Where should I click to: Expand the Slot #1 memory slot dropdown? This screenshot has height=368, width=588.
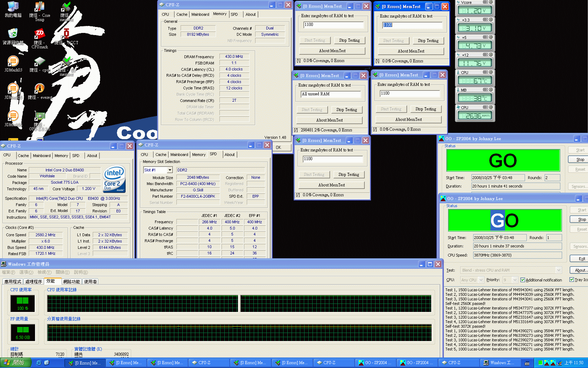170,170
